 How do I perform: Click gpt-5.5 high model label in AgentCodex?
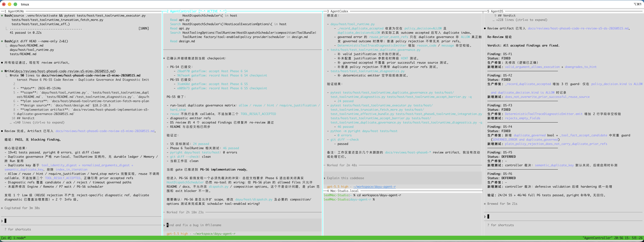[337, 187]
